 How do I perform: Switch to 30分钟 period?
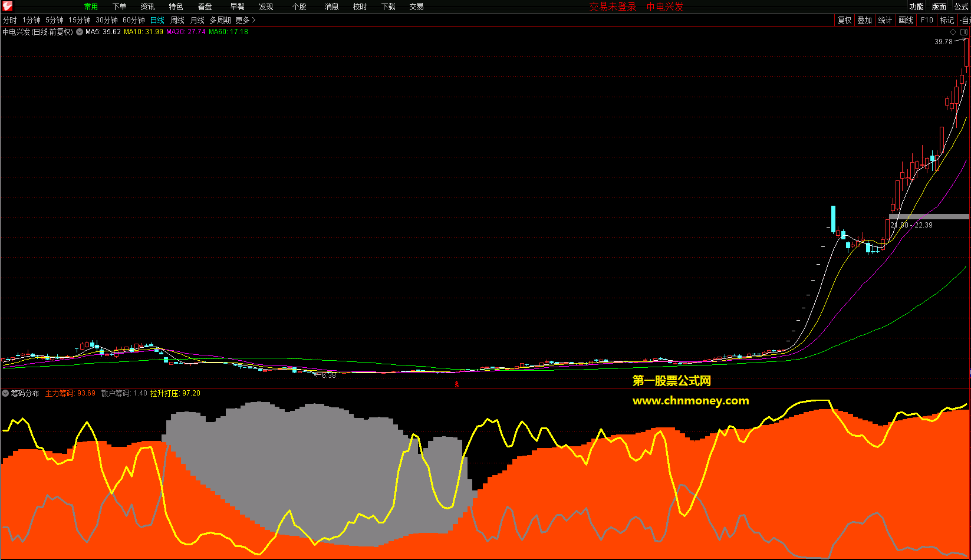[x=107, y=20]
